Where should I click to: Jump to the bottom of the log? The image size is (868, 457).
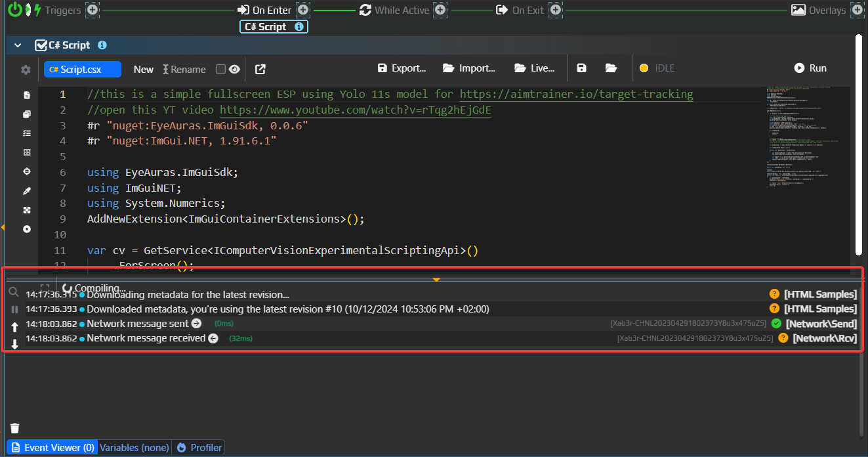click(x=14, y=344)
